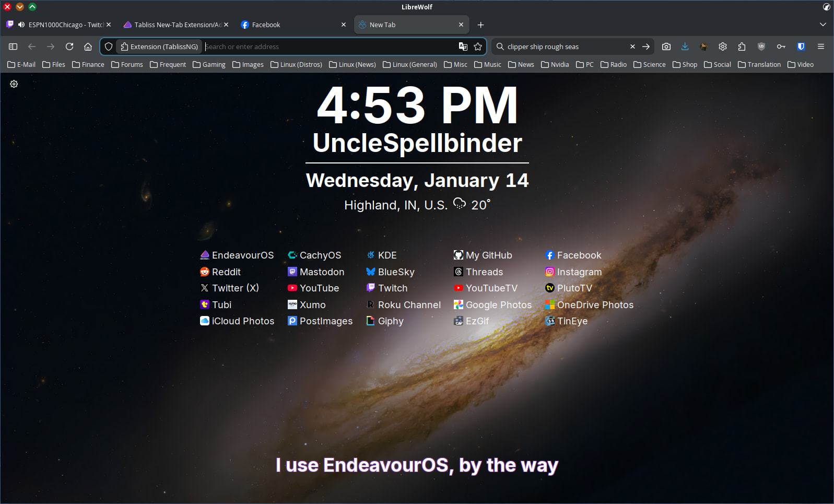Bookmark this page with the star icon

(477, 46)
